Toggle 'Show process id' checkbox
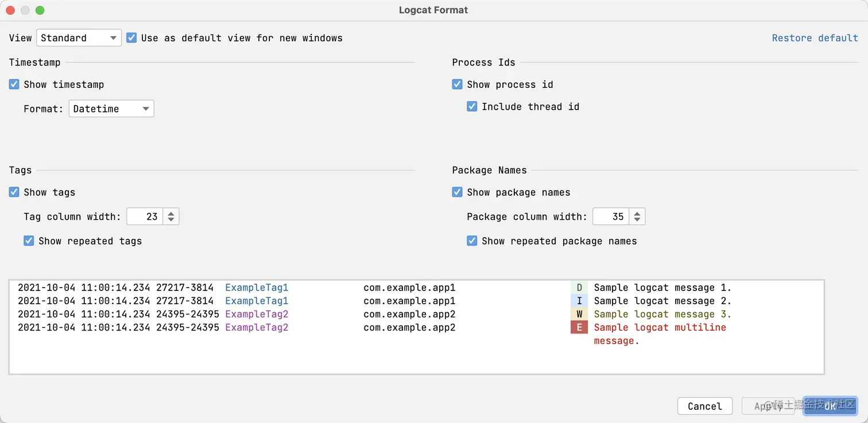Viewport: 868px width, 423px height. click(x=457, y=84)
